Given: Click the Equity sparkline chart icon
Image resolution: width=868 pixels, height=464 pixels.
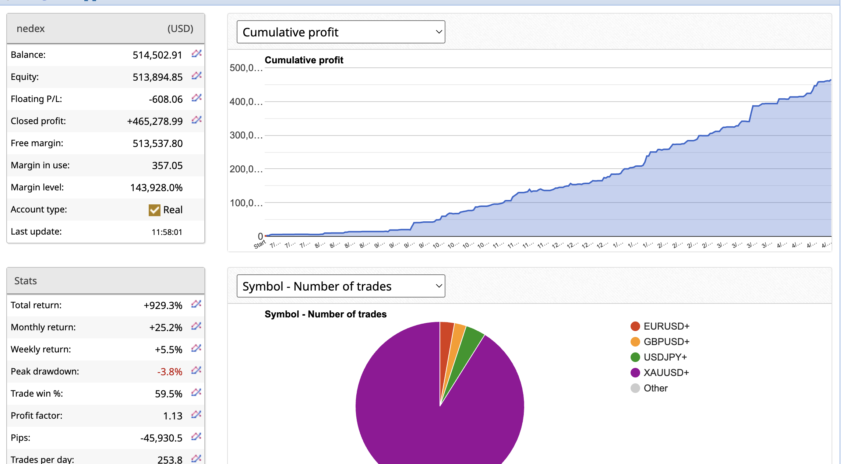Looking at the screenshot, I should [196, 76].
